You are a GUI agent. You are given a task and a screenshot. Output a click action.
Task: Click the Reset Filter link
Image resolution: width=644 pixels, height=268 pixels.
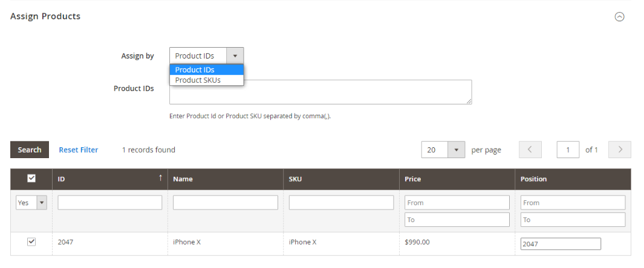(x=78, y=150)
